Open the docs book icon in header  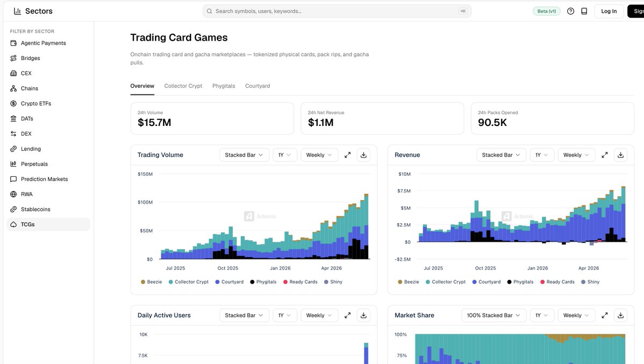[584, 11]
